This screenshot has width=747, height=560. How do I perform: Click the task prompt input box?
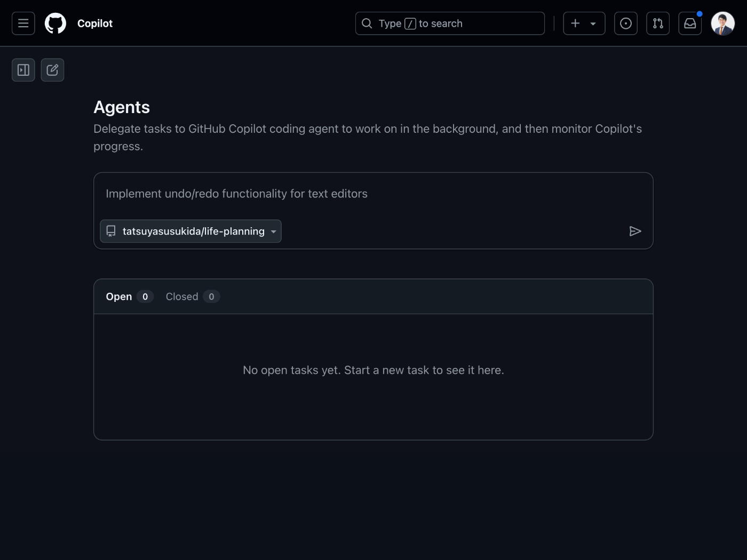373,194
